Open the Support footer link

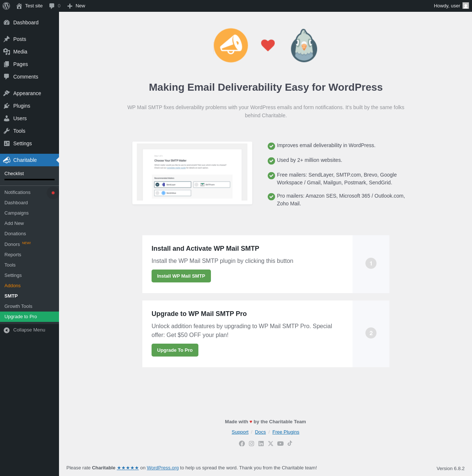240,432
